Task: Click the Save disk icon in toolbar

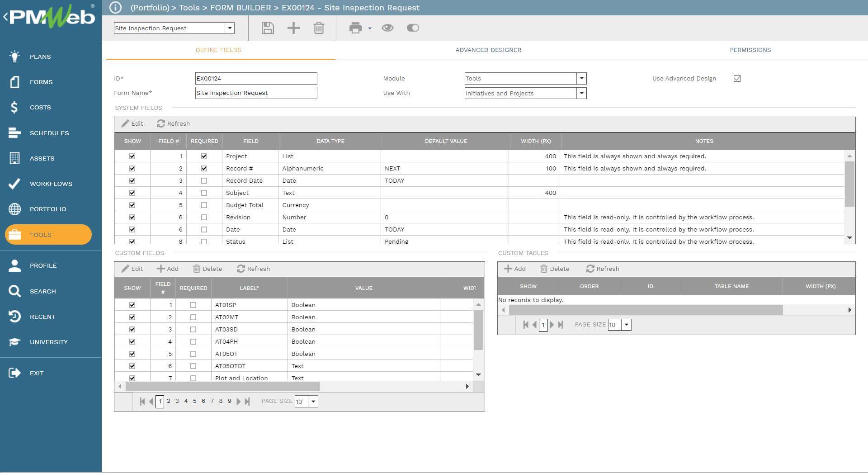Action: click(x=268, y=28)
